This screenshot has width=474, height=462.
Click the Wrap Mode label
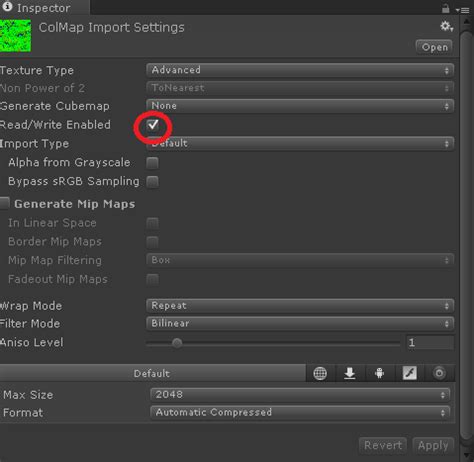click(x=31, y=306)
